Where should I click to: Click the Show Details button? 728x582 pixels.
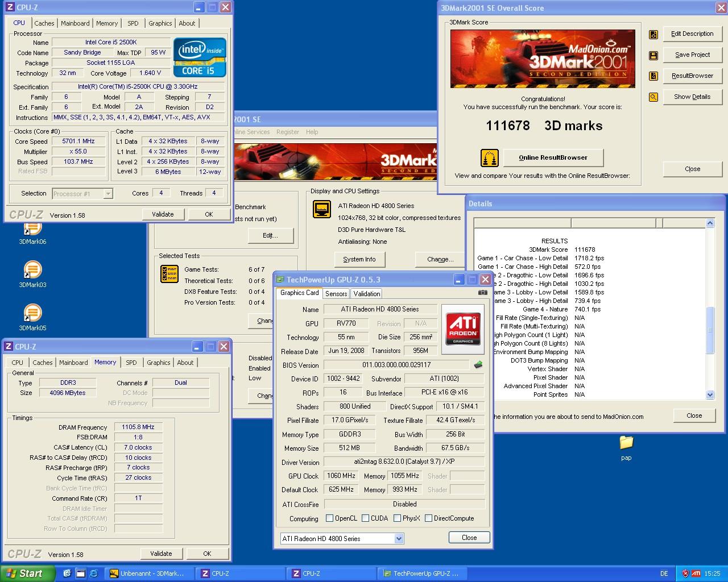[692, 97]
